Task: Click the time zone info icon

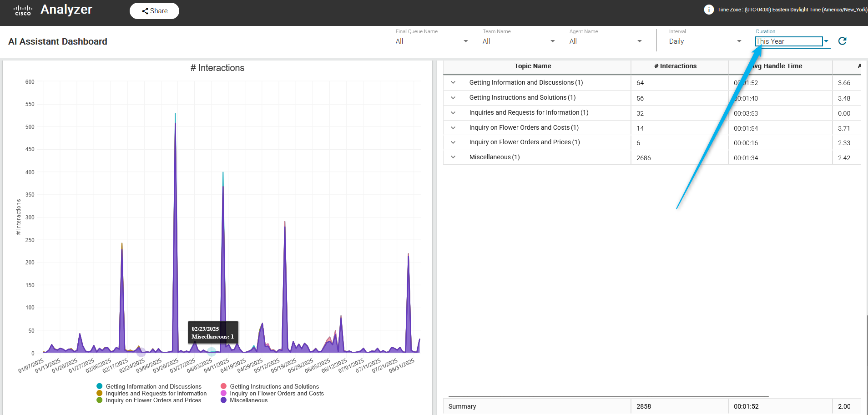Action: click(709, 10)
